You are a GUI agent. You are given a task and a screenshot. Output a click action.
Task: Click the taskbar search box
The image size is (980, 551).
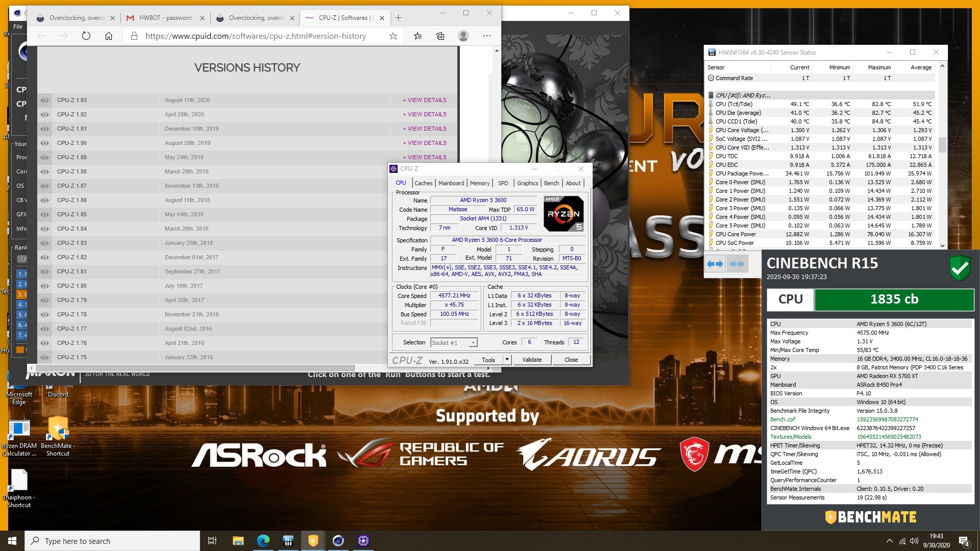[112, 541]
